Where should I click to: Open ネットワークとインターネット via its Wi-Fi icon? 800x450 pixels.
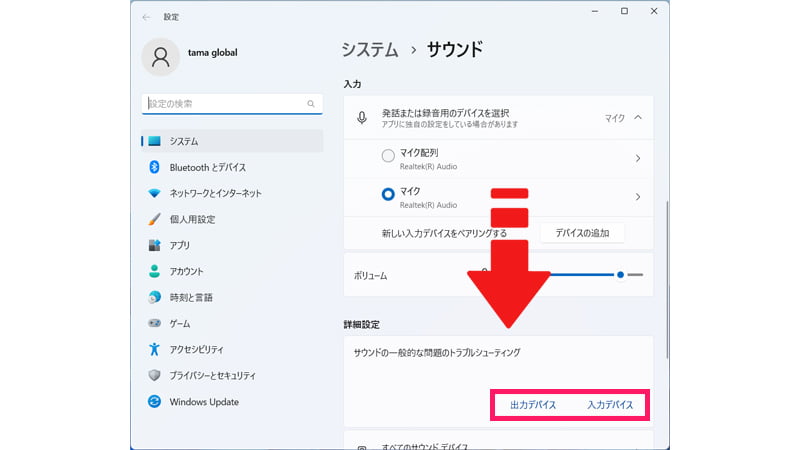[x=154, y=193]
